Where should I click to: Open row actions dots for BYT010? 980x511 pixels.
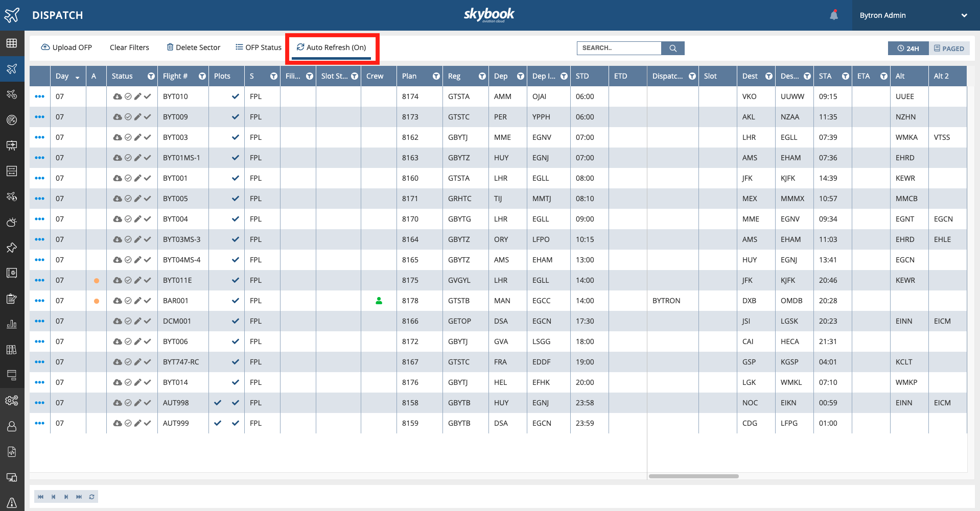(39, 96)
